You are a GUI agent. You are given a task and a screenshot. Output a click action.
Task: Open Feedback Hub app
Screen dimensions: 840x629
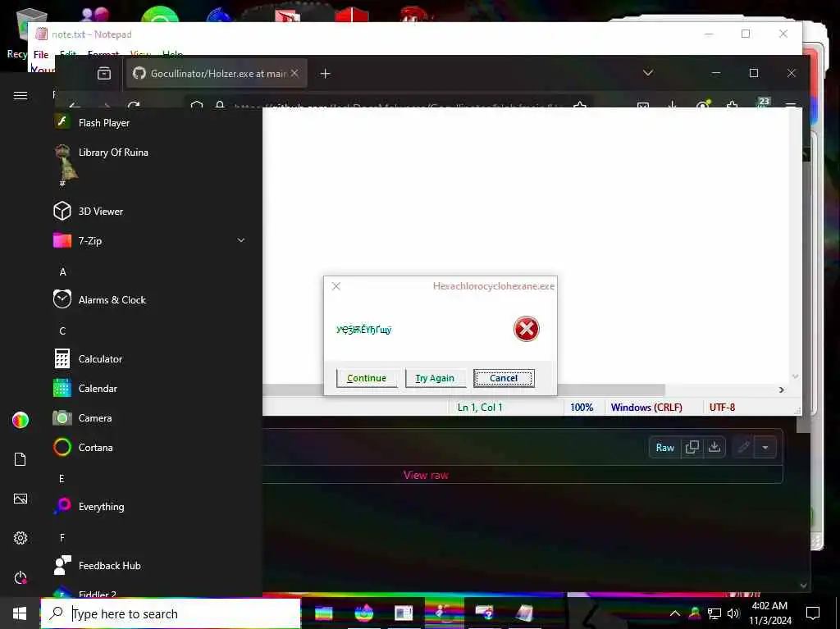[x=109, y=565]
